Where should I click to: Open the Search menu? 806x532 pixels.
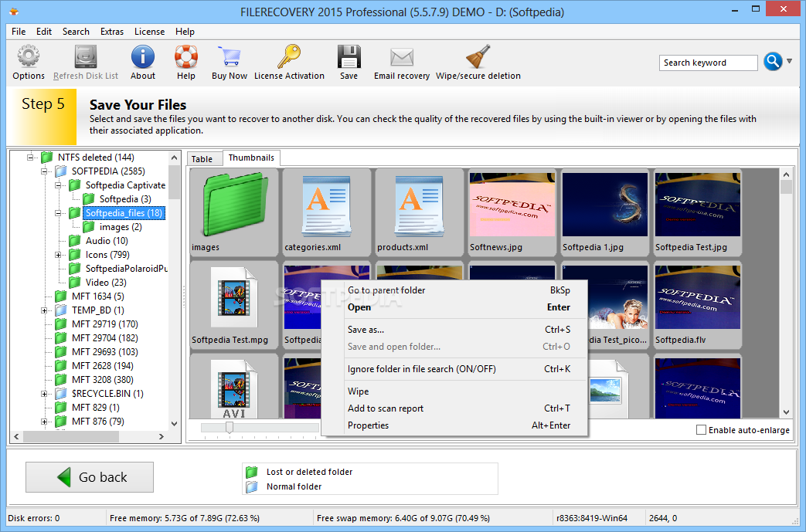coord(76,32)
